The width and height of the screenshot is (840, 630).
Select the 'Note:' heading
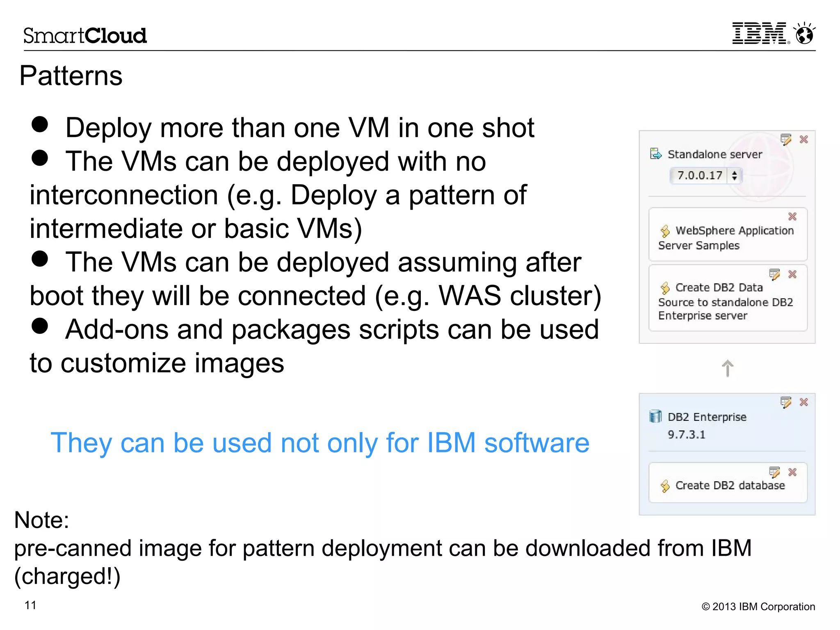click(x=41, y=520)
